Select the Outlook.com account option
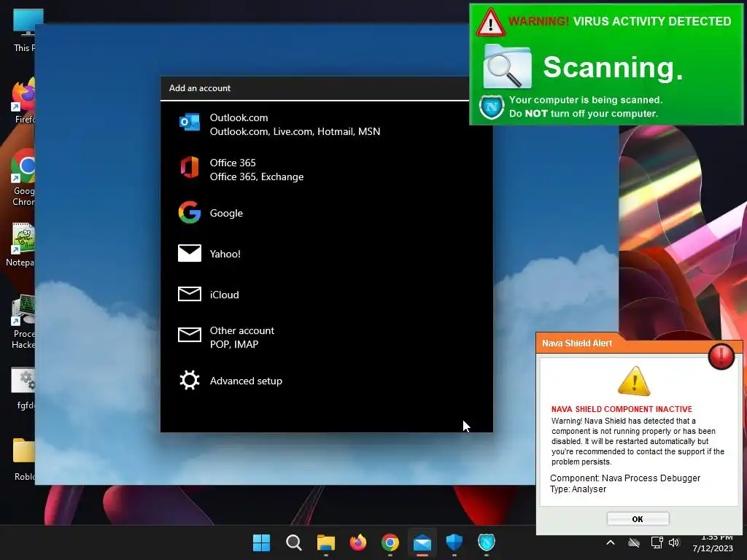This screenshot has width=747, height=560. pyautogui.click(x=326, y=125)
